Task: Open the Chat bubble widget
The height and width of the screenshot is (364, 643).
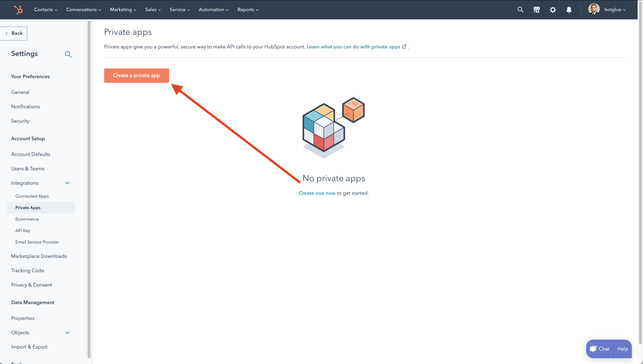Action: coord(600,349)
